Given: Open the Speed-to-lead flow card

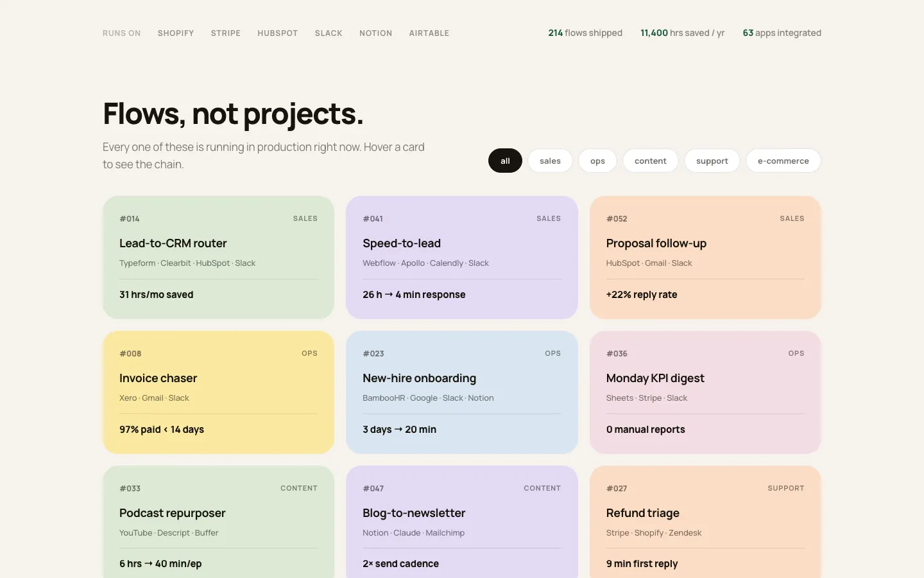Looking at the screenshot, I should click(462, 258).
